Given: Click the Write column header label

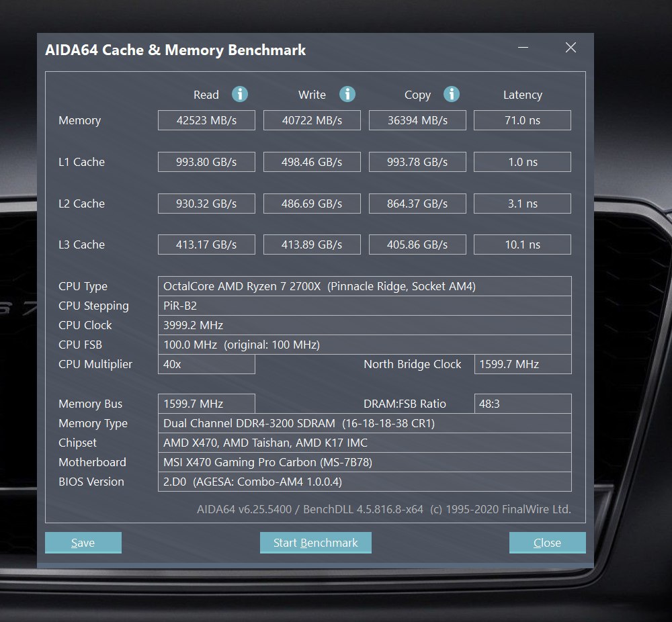Looking at the screenshot, I should (312, 95).
